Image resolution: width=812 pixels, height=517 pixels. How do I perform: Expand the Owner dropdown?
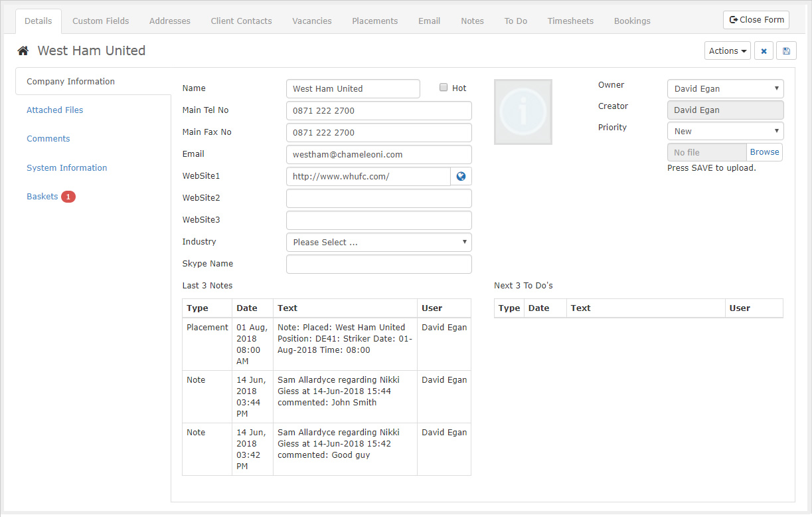pos(725,89)
